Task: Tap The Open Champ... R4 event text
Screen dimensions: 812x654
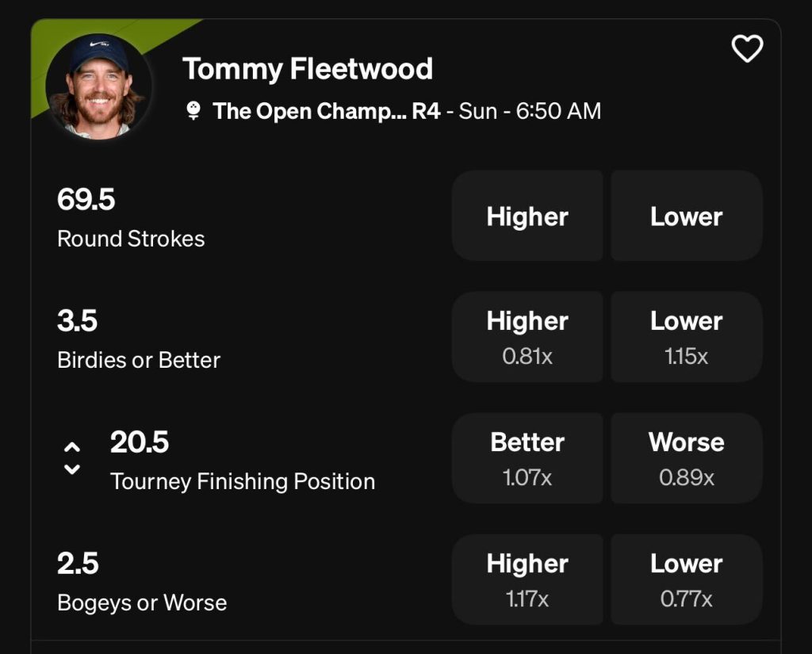Action: click(x=326, y=111)
